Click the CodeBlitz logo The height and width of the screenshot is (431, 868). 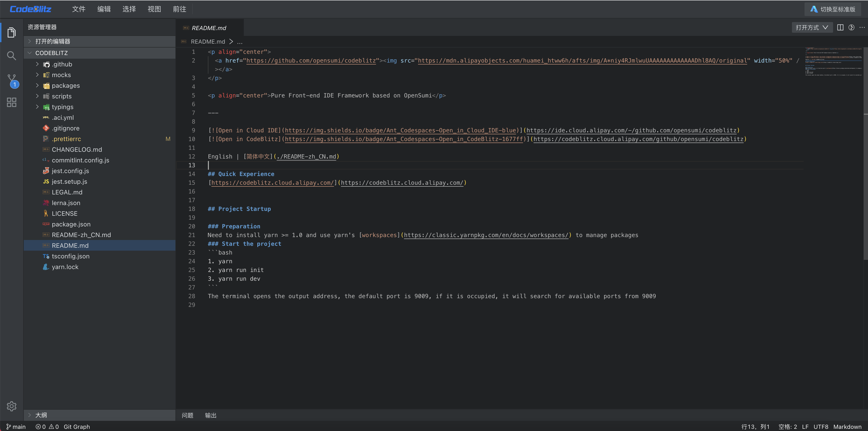30,9
